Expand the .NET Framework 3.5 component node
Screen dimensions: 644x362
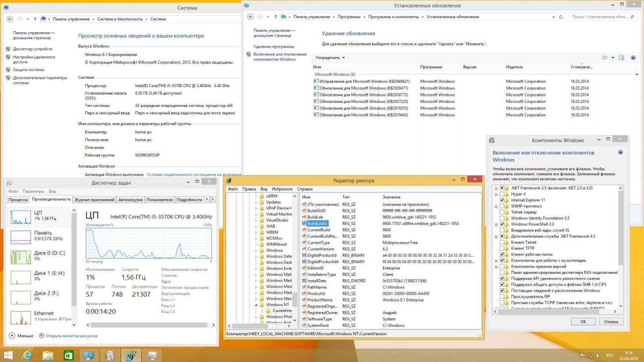(496, 188)
